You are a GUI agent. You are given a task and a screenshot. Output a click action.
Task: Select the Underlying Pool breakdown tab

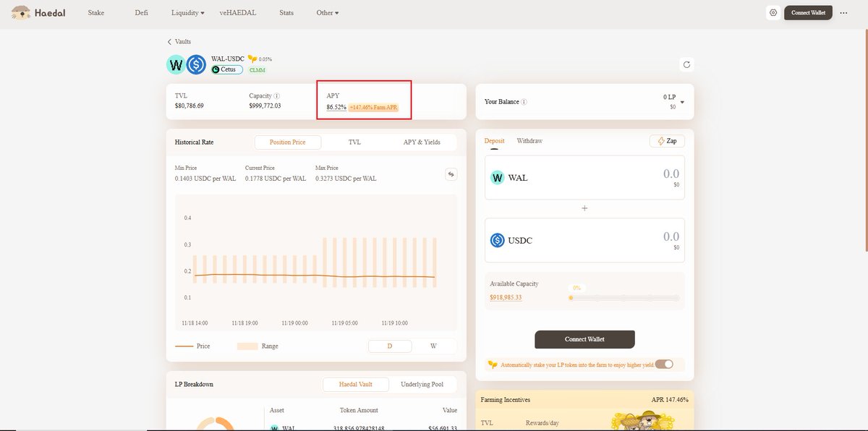click(x=422, y=384)
